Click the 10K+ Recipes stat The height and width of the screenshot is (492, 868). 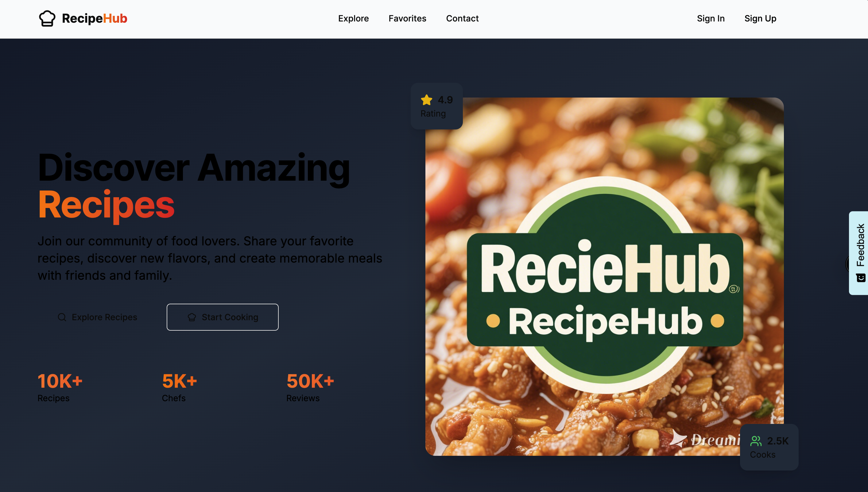pos(60,387)
